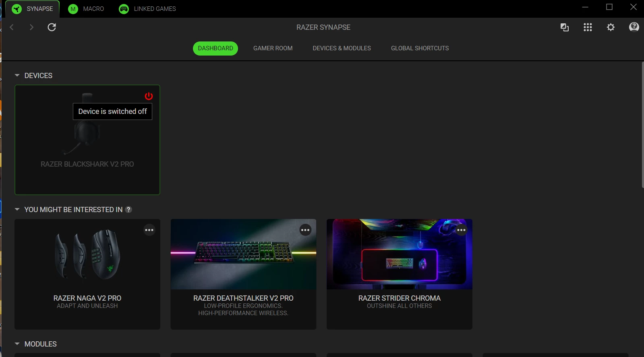Open options menu on DeathStalker V2 Pro card
This screenshot has width=644, height=357.
(305, 230)
